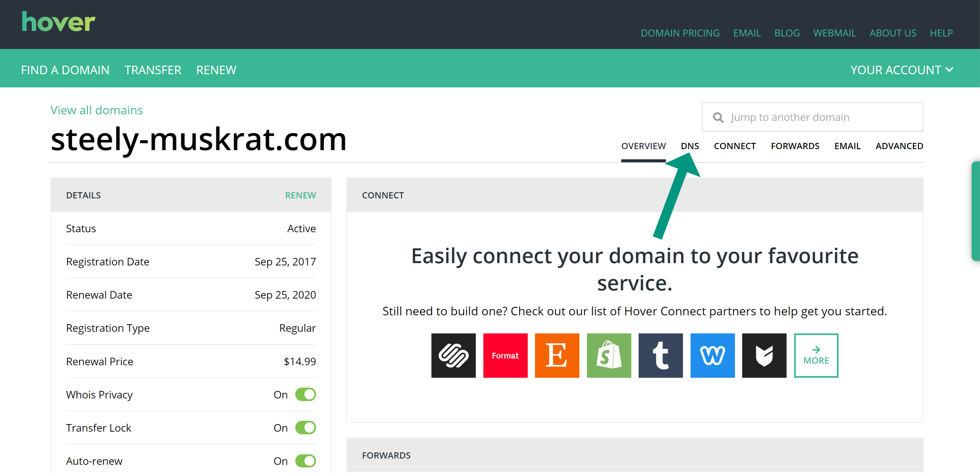
Task: Click View all domains link
Action: (97, 111)
